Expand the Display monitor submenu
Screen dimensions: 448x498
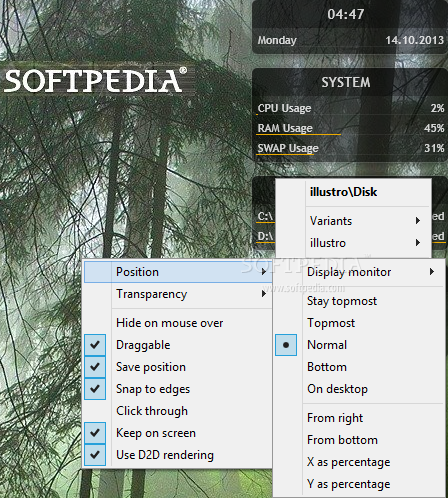point(360,272)
